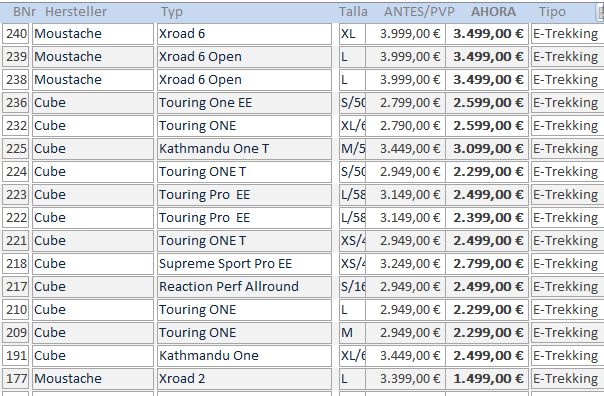
Task: Select the AHORA column header
Action: [493, 12]
